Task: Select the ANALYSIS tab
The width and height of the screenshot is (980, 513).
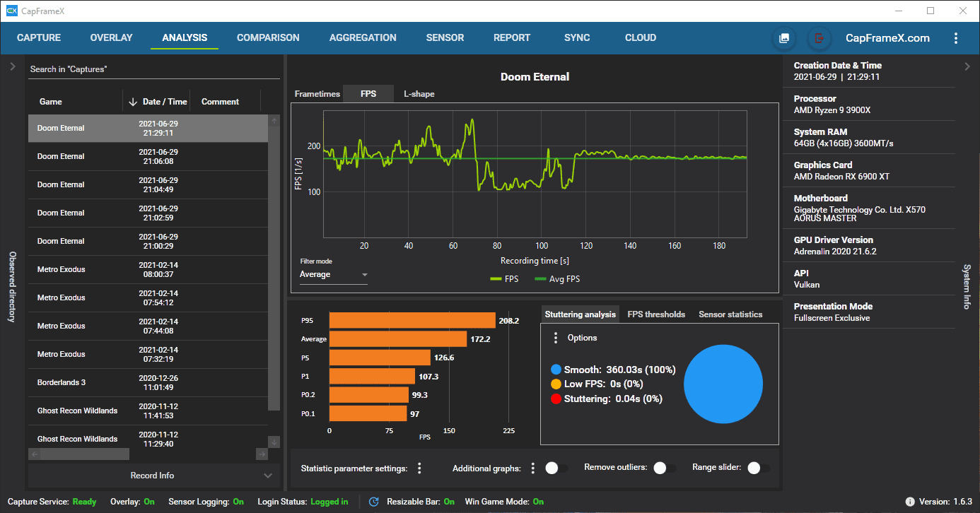Action: pos(185,38)
